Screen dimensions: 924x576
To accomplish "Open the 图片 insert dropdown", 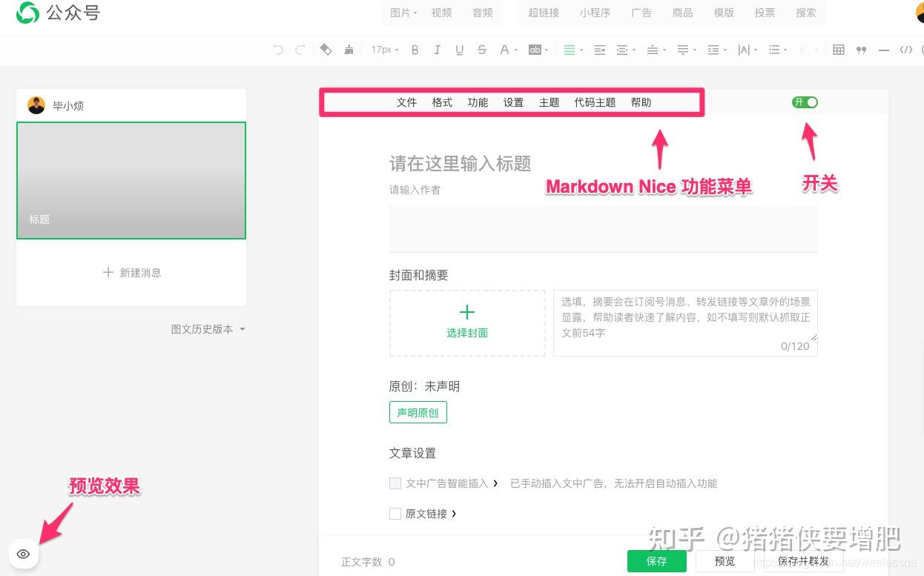I will (x=404, y=13).
